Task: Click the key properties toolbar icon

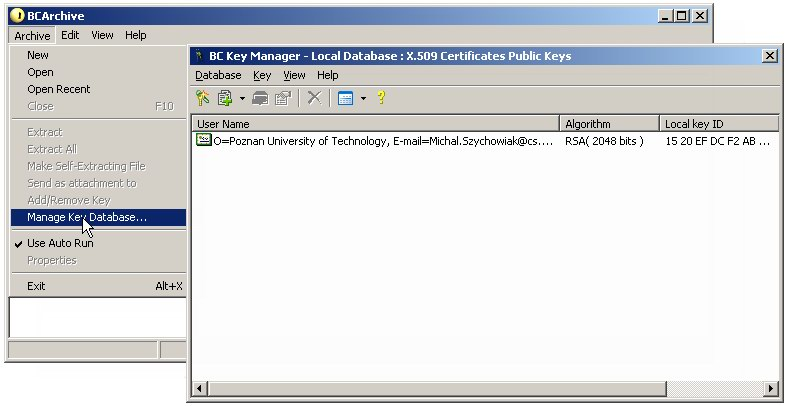Action: [x=283, y=98]
